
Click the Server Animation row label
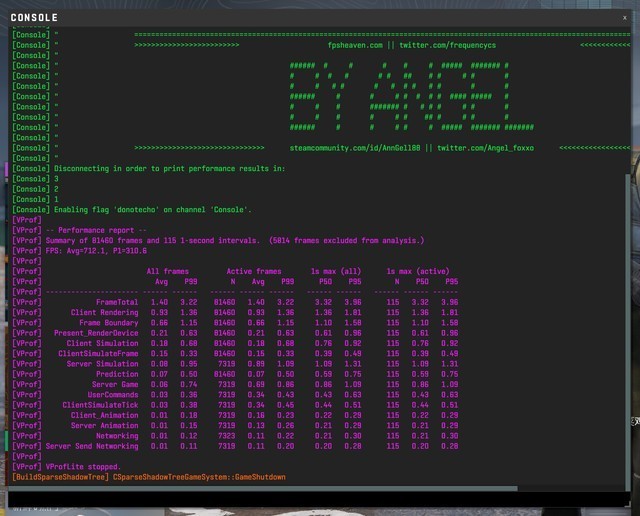(x=104, y=425)
